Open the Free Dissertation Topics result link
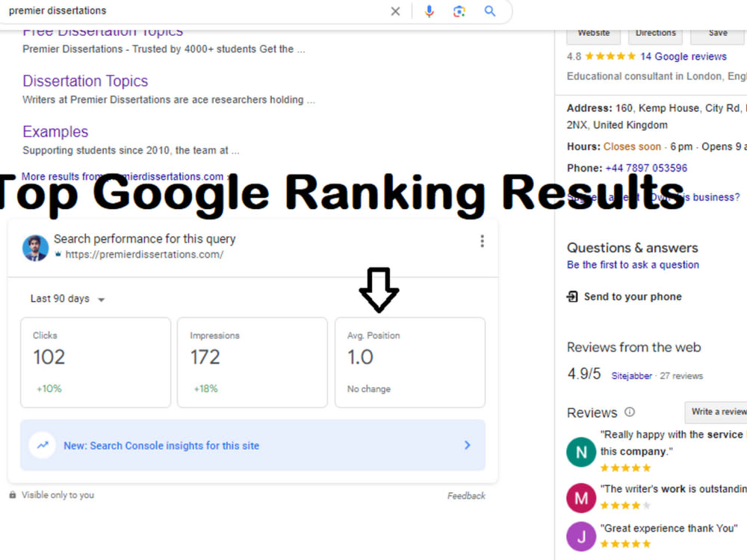747x560 pixels. [103, 32]
